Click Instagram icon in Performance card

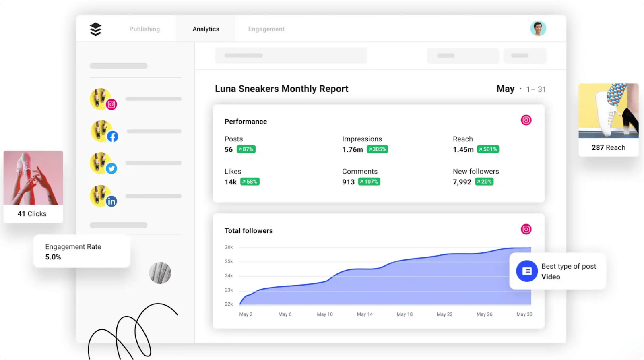pos(526,120)
